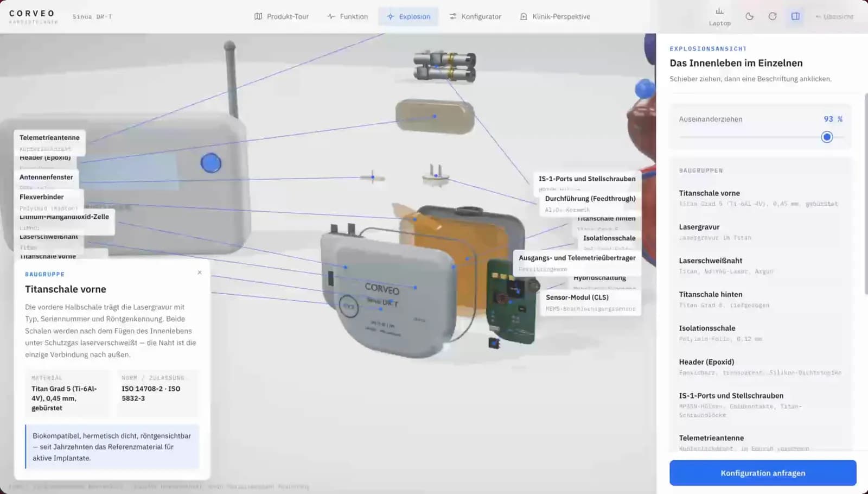This screenshot has height=494, width=868.
Task: Choose Isolationsschale in the Baugruppen list
Action: coord(761,333)
